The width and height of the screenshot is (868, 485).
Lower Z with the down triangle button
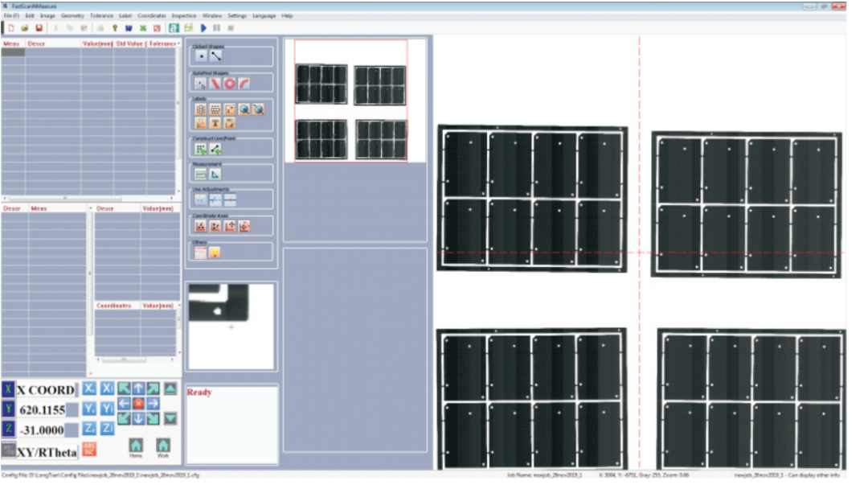tap(170, 418)
